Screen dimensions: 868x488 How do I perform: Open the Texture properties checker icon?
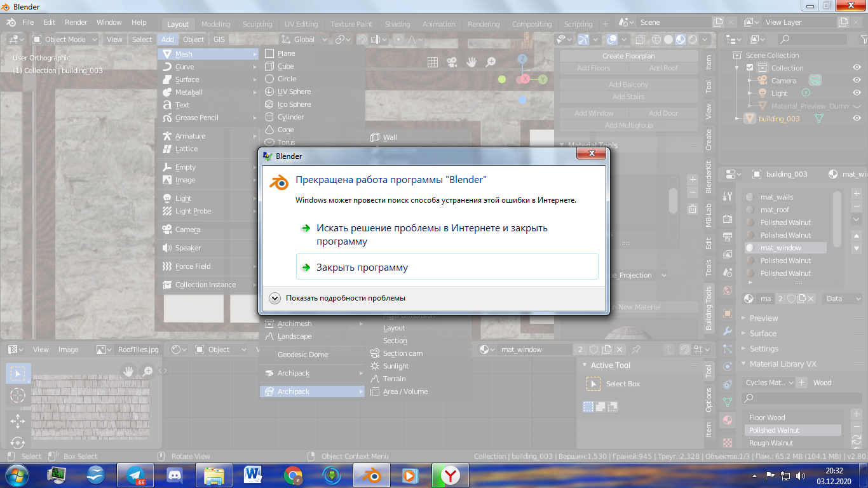[x=728, y=442]
